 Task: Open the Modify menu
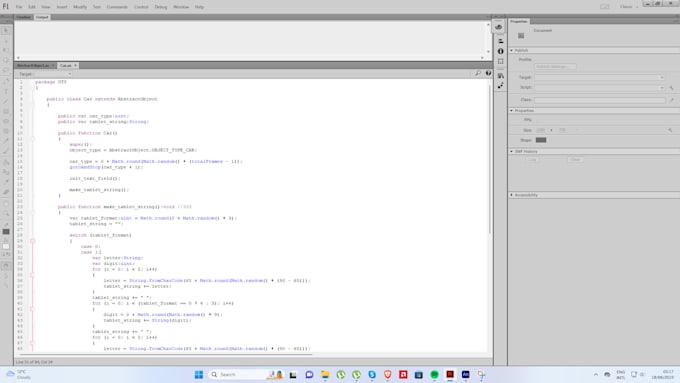pos(80,7)
